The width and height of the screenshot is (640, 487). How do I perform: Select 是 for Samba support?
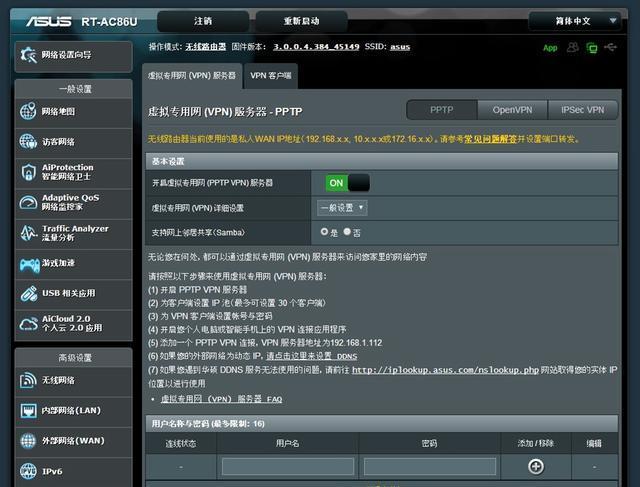(x=324, y=231)
